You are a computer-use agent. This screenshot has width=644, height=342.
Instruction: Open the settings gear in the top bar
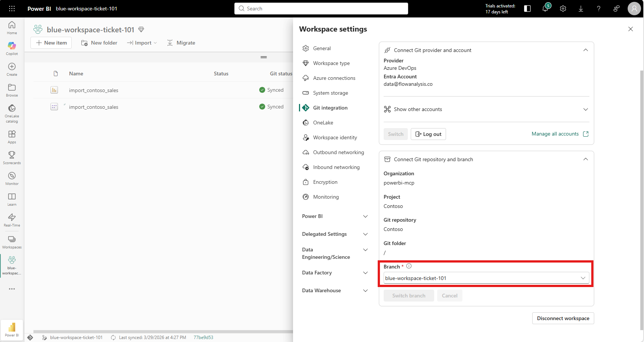[563, 9]
